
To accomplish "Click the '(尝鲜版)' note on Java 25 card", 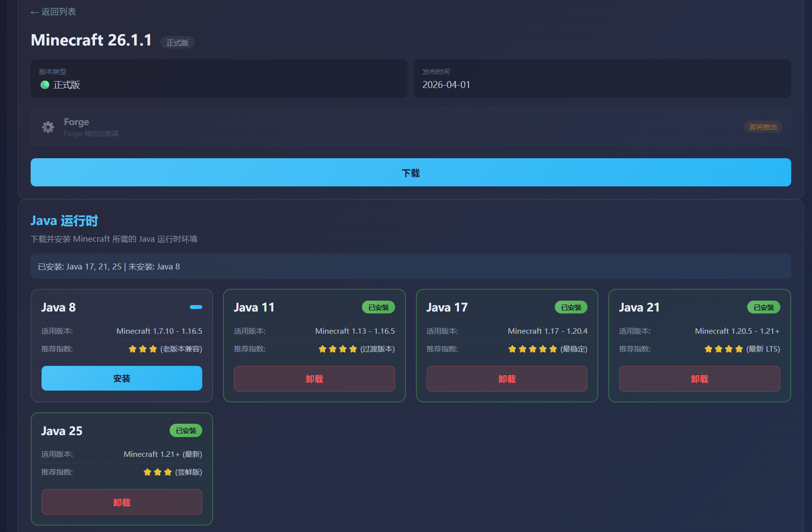I will coord(188,472).
